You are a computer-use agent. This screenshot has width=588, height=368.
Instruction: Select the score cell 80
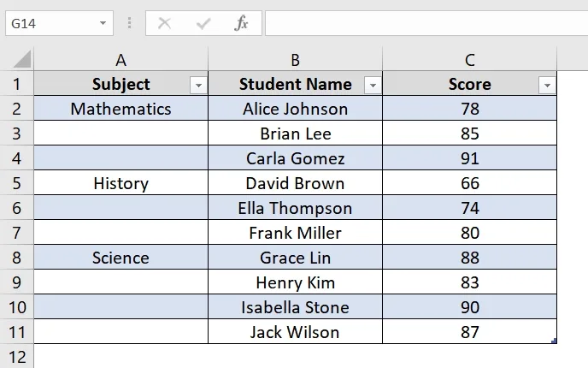[469, 232]
